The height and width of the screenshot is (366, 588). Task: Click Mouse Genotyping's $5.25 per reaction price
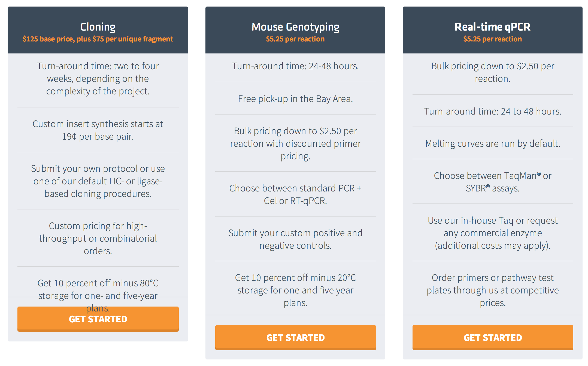click(295, 39)
